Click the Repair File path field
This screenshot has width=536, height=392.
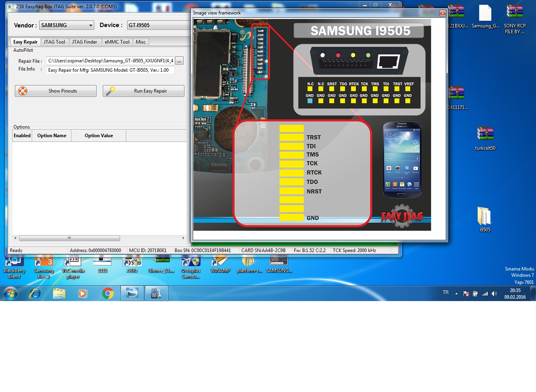tap(110, 61)
